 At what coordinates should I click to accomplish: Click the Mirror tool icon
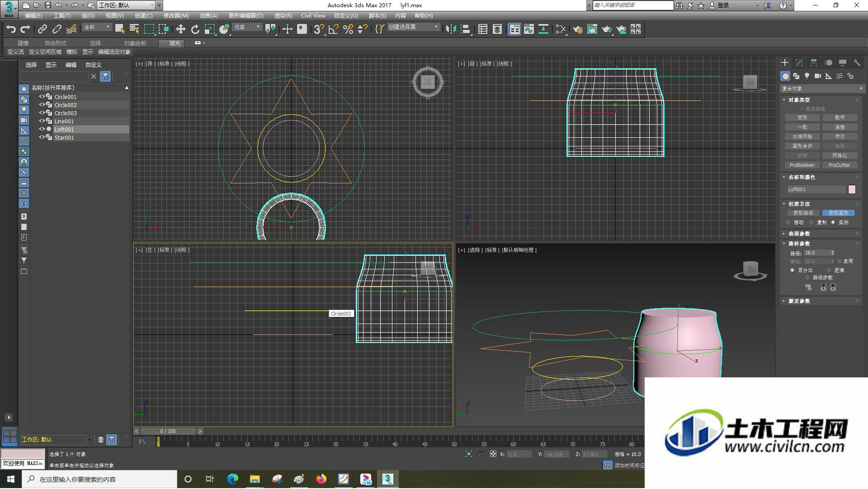click(451, 29)
